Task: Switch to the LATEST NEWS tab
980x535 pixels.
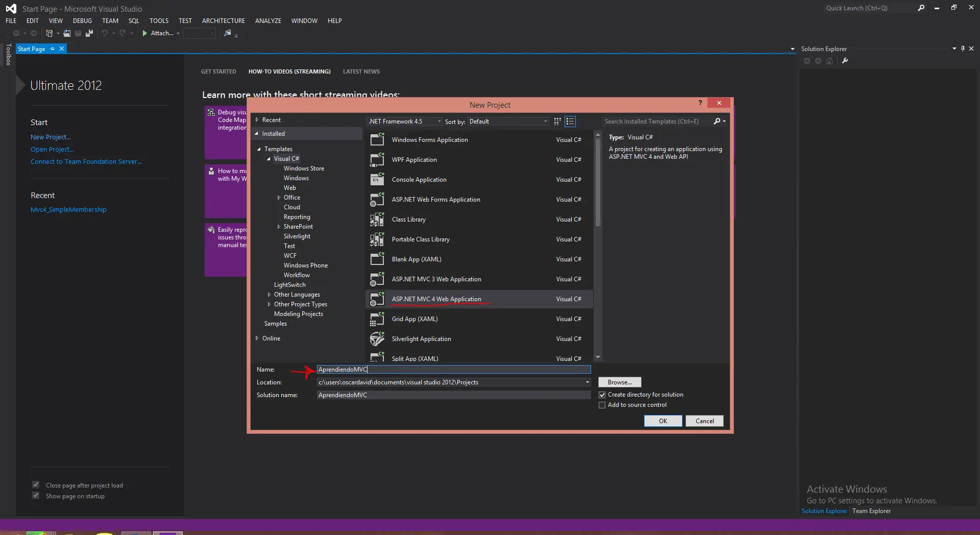Action: point(361,71)
